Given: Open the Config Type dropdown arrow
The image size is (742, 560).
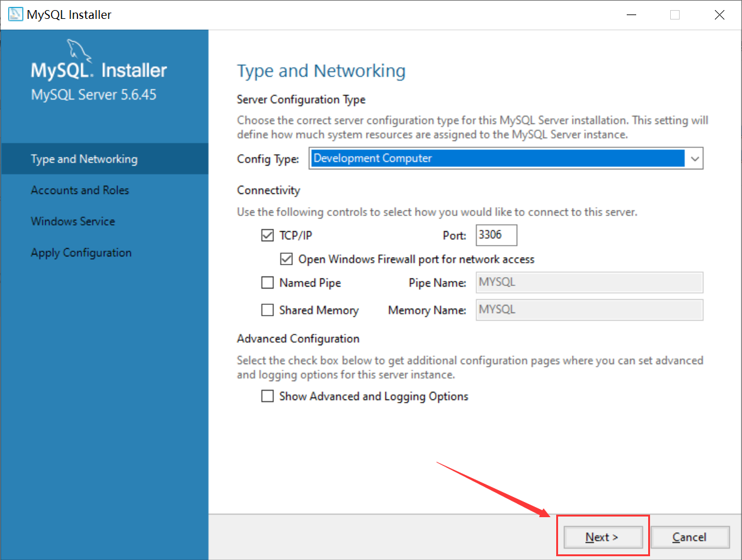Looking at the screenshot, I should [694, 159].
